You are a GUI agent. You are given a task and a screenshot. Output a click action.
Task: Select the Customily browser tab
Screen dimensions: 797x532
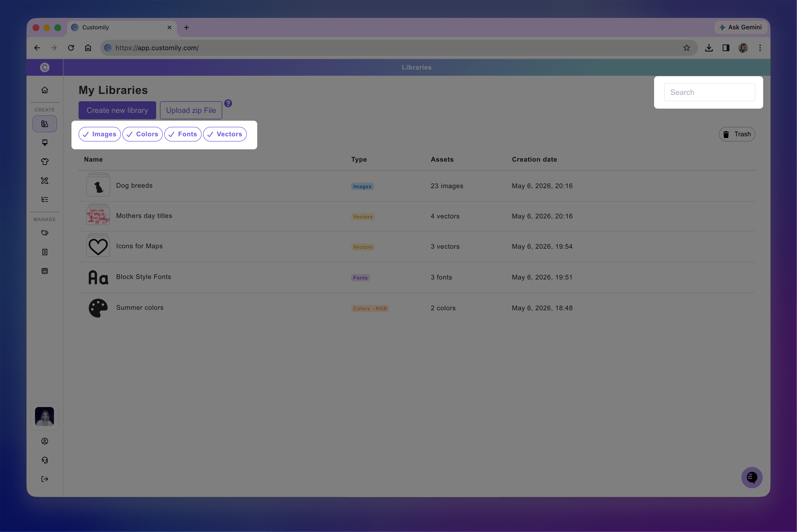click(x=122, y=27)
